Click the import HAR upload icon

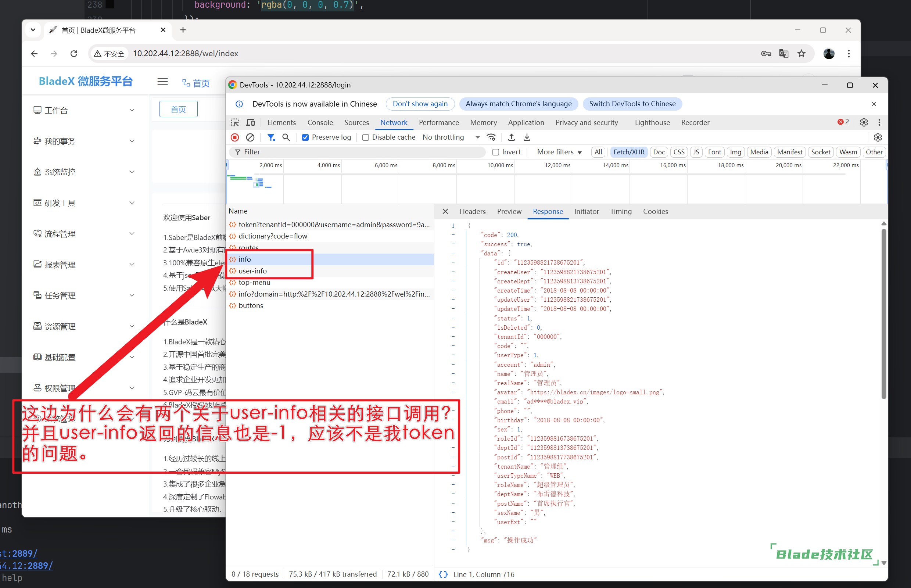(x=512, y=137)
